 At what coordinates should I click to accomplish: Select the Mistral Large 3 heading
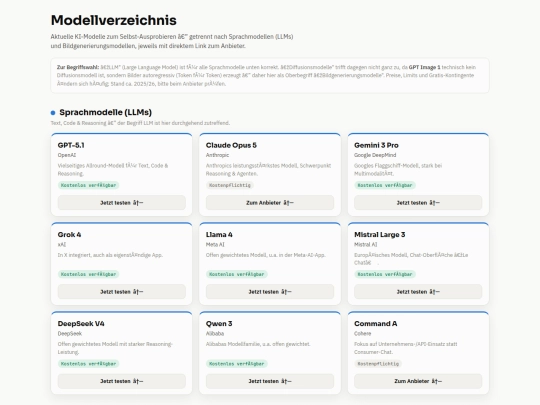[380, 235]
